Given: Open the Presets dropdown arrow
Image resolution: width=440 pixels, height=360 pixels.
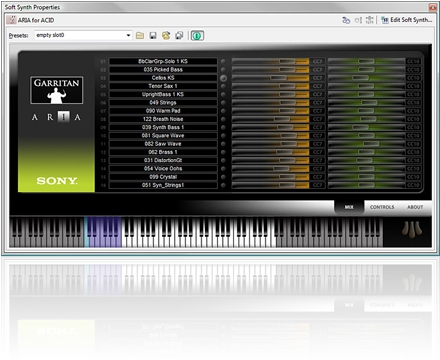Looking at the screenshot, I should [128, 35].
